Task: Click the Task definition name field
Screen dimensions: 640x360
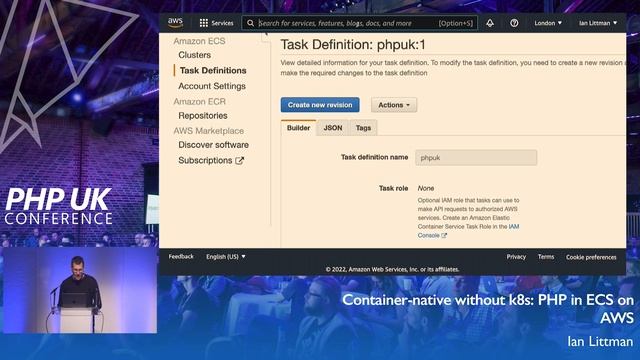Action: coord(476,158)
